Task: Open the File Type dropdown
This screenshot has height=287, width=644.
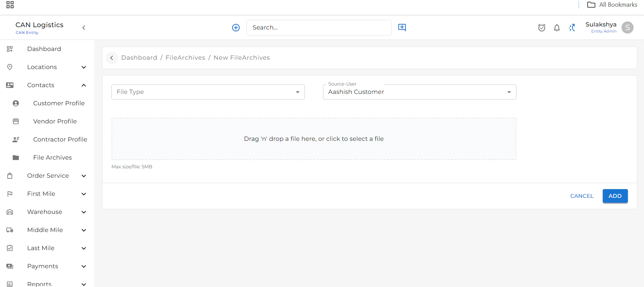Action: (208, 92)
